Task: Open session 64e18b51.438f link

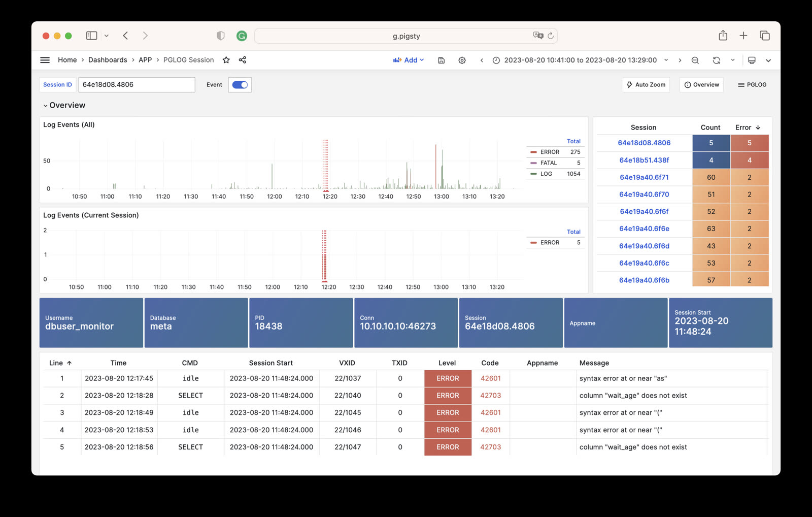Action: tap(644, 160)
